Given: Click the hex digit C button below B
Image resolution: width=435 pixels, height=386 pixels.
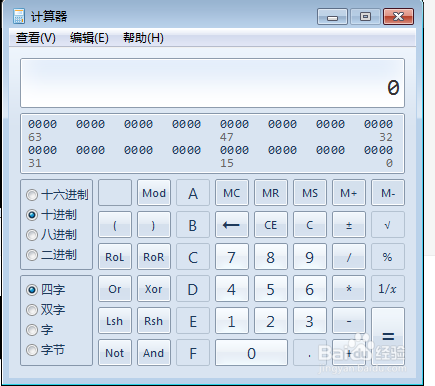Looking at the screenshot, I should (x=193, y=257).
